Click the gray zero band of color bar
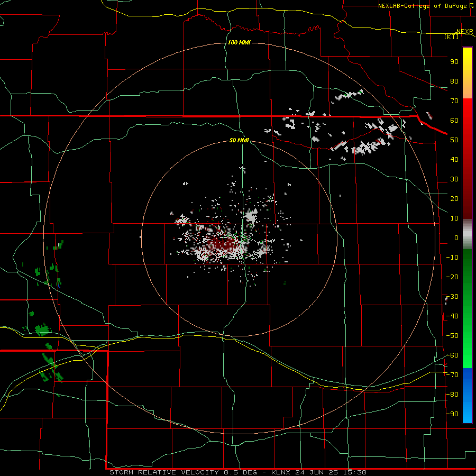Screen dimensions: 476x476 [467, 234]
